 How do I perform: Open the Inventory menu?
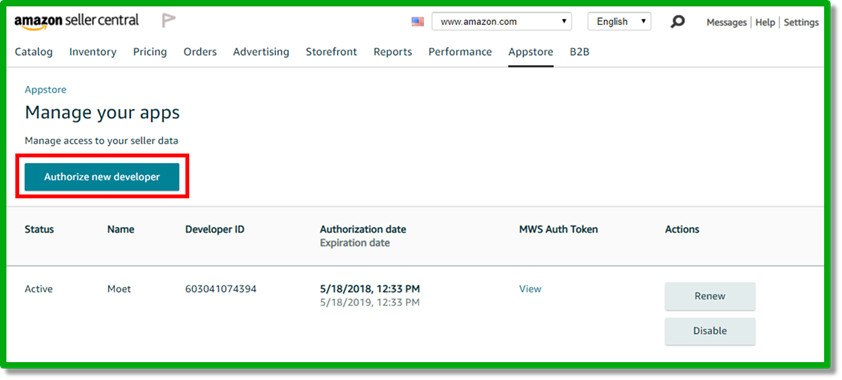[x=93, y=52]
